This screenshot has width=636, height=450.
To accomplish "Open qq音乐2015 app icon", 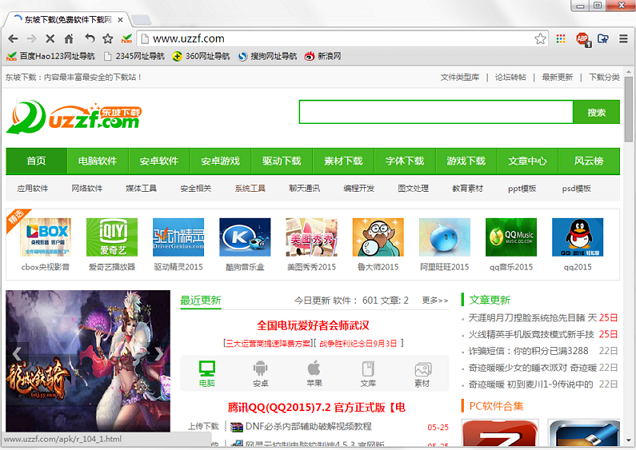I will point(511,237).
